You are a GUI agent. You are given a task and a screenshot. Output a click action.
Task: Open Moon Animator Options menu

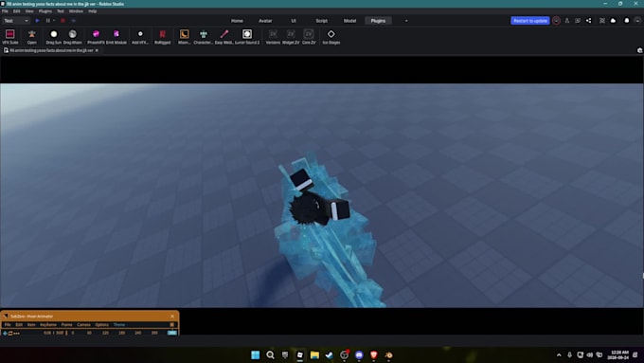[102, 325]
